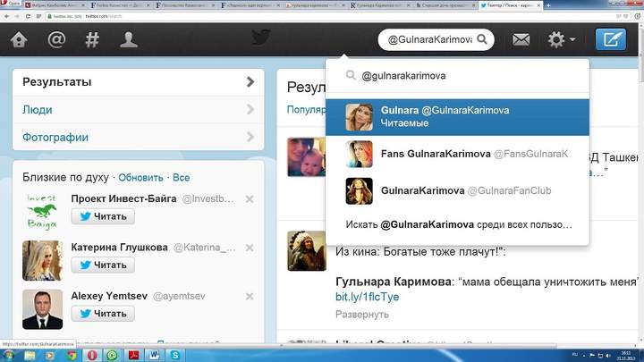Open the Результаты sidebar item
The height and width of the screenshot is (362, 644).
point(139,82)
